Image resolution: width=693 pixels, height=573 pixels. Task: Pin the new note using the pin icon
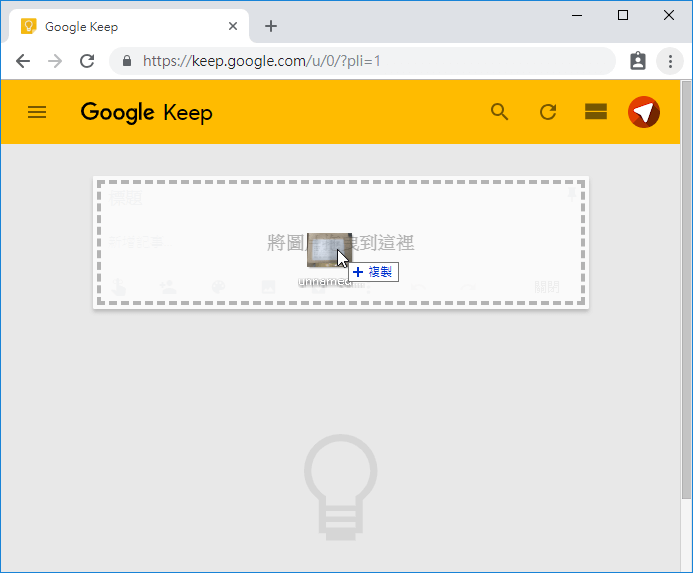tap(572, 194)
